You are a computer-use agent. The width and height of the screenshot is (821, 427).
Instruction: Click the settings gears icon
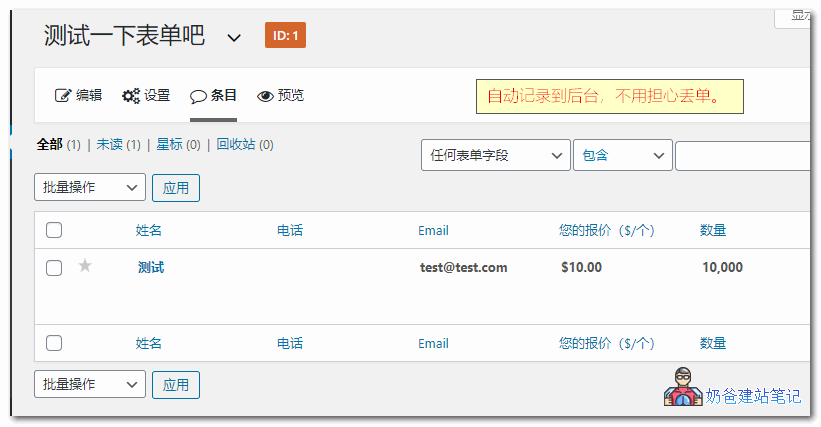pyautogui.click(x=130, y=96)
